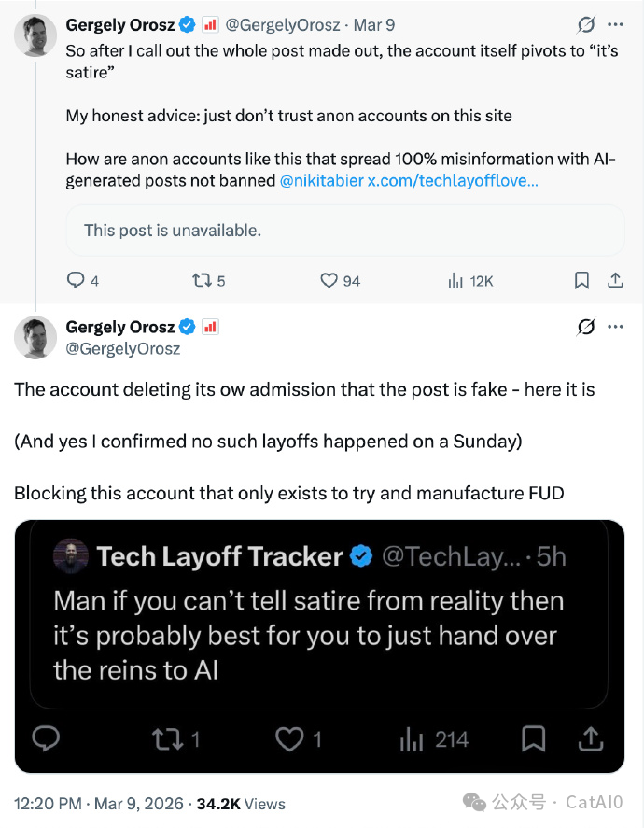Open the @nikitabier mention link

point(321,180)
